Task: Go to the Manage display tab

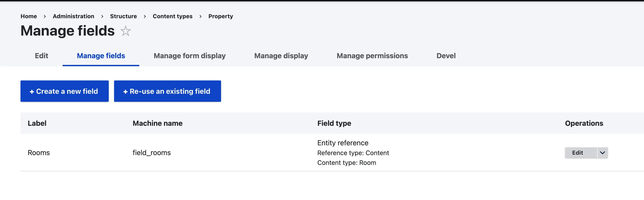Action: 281,56
